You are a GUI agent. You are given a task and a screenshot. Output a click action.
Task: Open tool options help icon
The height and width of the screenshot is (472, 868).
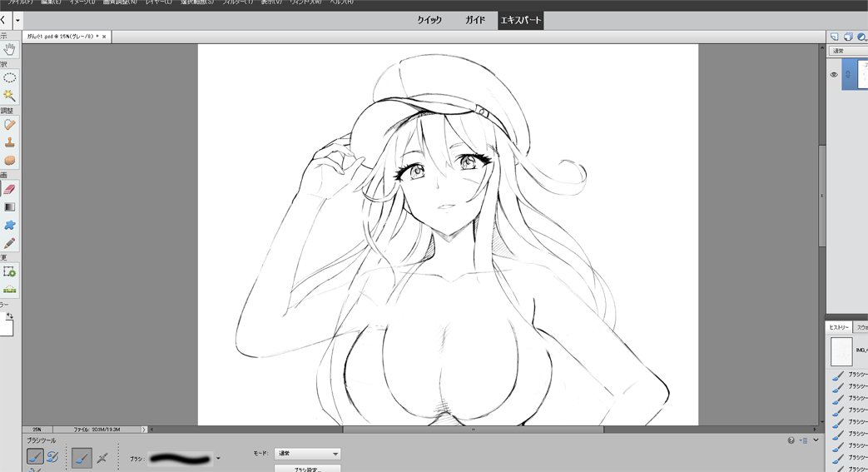coord(791,440)
